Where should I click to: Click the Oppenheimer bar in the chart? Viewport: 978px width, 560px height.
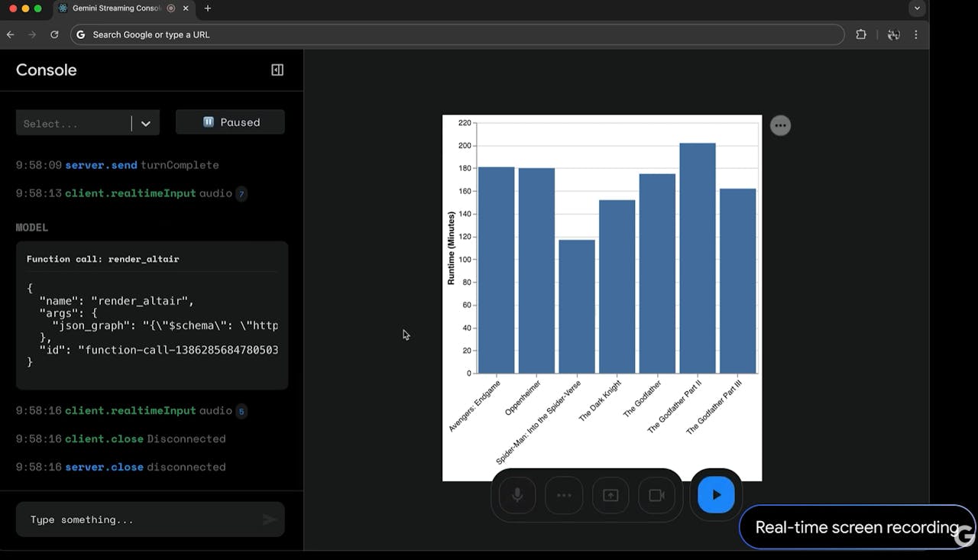coord(536,270)
